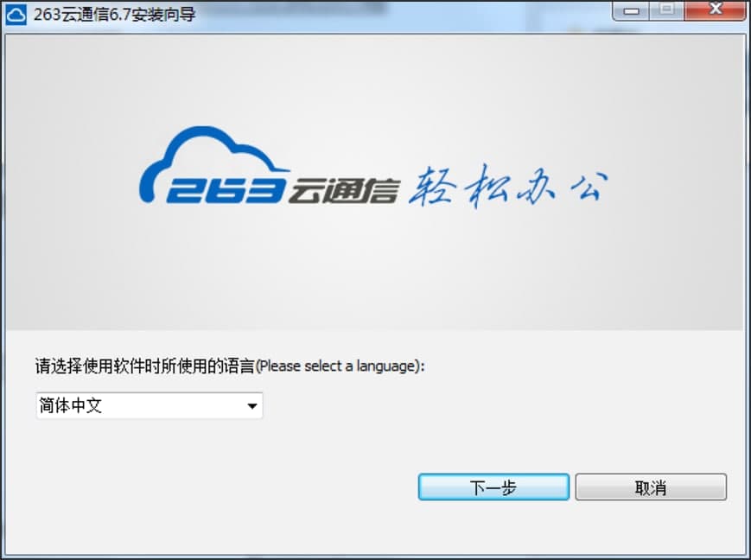
Task: Click the blue 263 logo numerals
Action: pos(226,191)
